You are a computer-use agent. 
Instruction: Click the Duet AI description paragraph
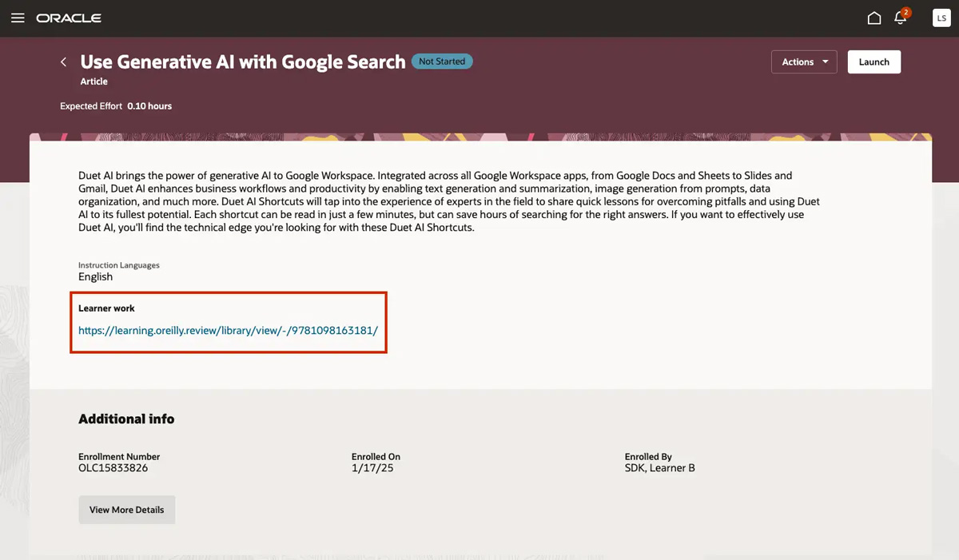(x=449, y=201)
